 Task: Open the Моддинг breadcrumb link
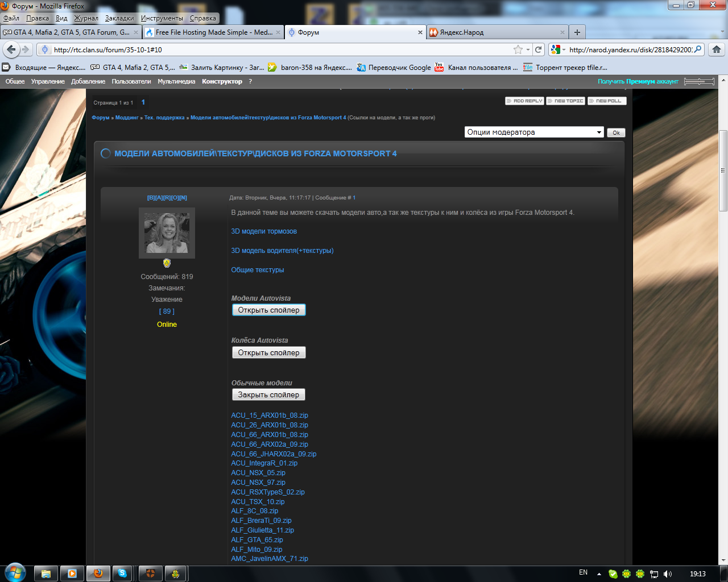point(127,118)
